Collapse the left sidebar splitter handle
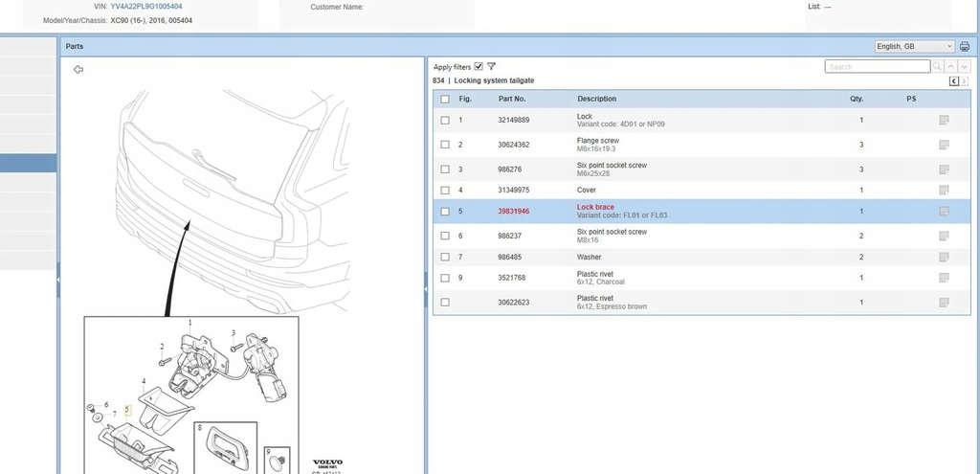Image resolution: width=980 pixels, height=474 pixels. coord(58,280)
